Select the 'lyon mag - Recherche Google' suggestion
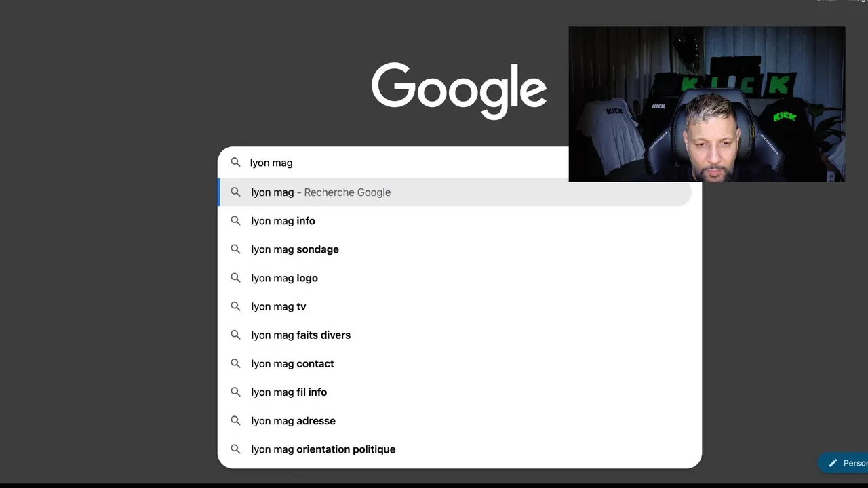Image resolution: width=868 pixels, height=488 pixels. pos(454,192)
